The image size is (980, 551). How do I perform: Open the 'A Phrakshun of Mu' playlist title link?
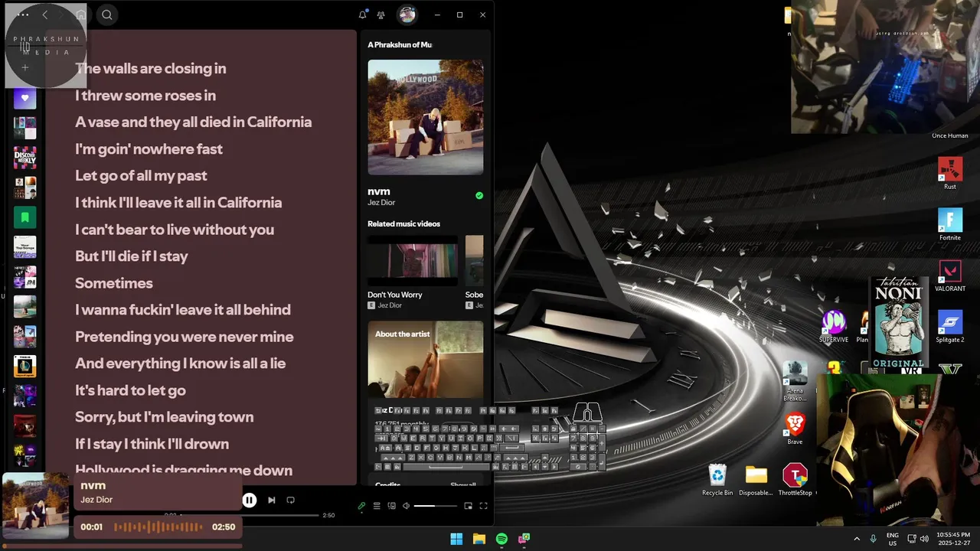click(x=400, y=44)
